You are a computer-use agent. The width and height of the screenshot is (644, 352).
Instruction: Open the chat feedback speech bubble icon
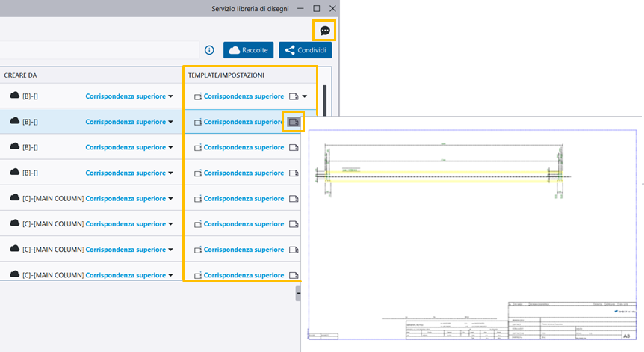(325, 31)
